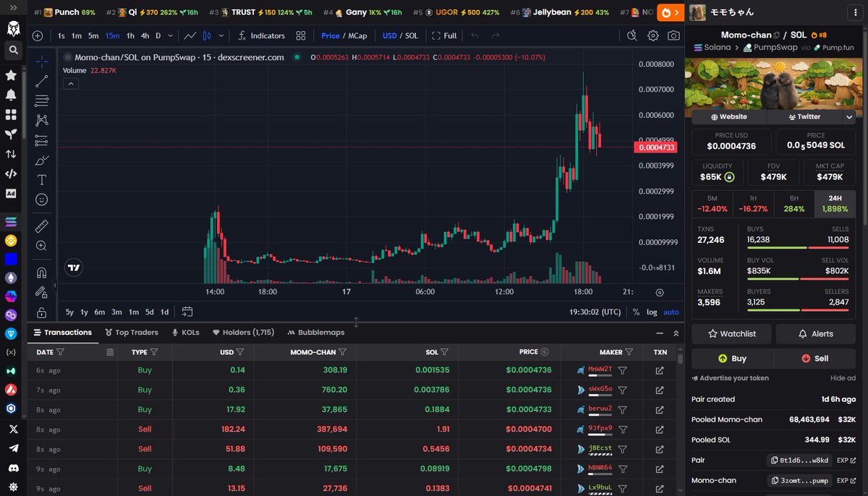Open the X (Twitter) sidebar icon

coord(12,429)
